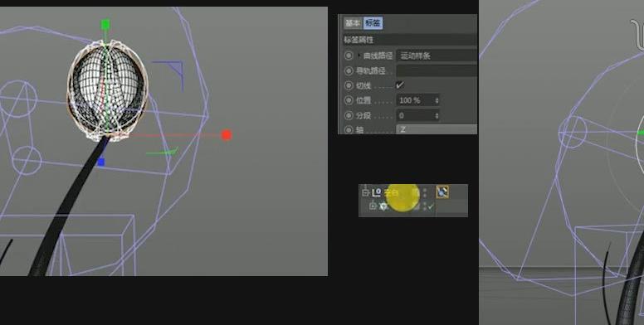Viewport: 644px width, 325px height.
Task: Toggle keyframe circle beside 分段
Action: pyautogui.click(x=349, y=116)
